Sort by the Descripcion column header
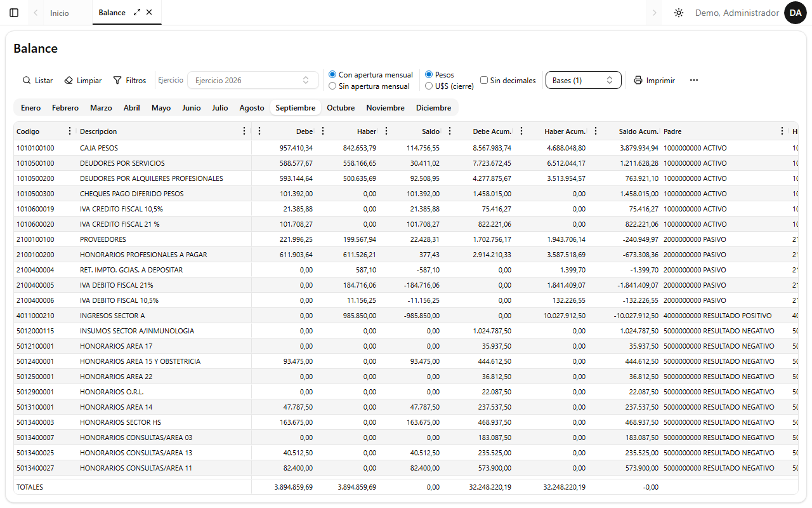The width and height of the screenshot is (812, 508). [x=98, y=131]
